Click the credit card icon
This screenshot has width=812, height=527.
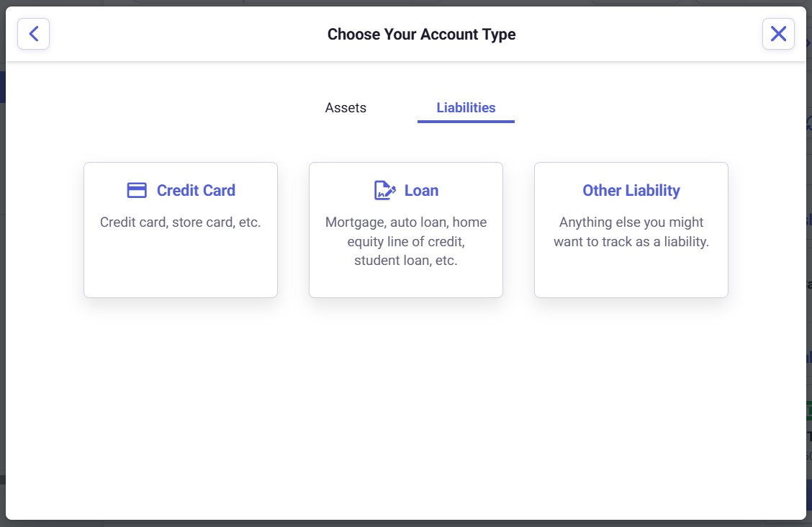137,190
